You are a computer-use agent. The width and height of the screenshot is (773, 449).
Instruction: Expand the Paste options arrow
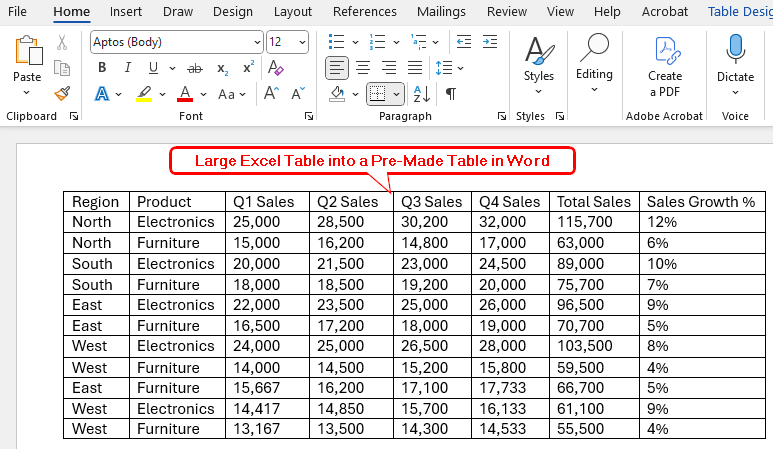tap(27, 93)
